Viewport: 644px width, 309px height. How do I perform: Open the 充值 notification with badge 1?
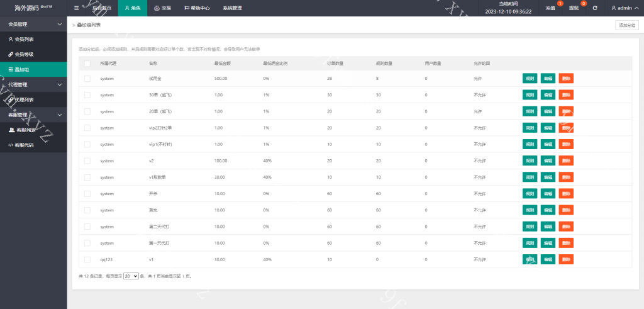coord(550,8)
